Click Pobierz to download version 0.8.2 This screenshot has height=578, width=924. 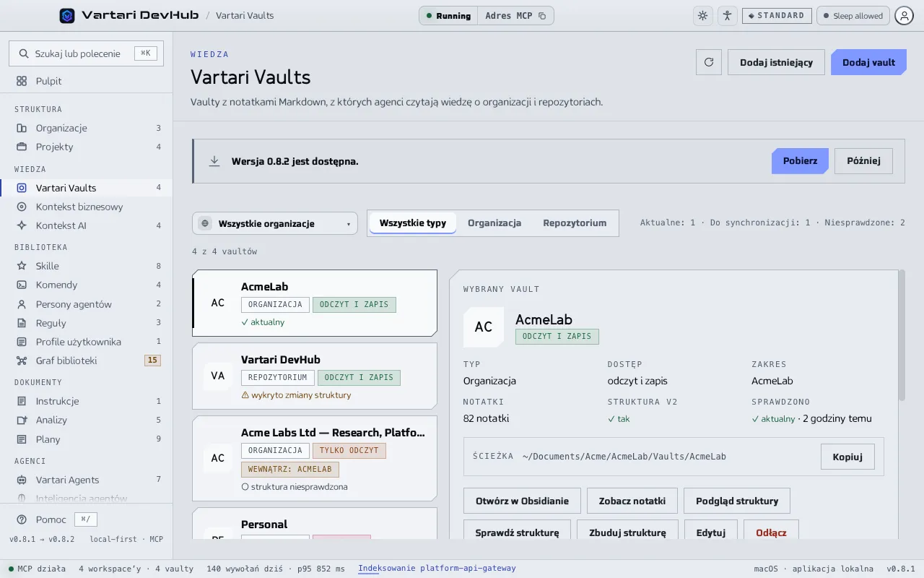[801, 161]
